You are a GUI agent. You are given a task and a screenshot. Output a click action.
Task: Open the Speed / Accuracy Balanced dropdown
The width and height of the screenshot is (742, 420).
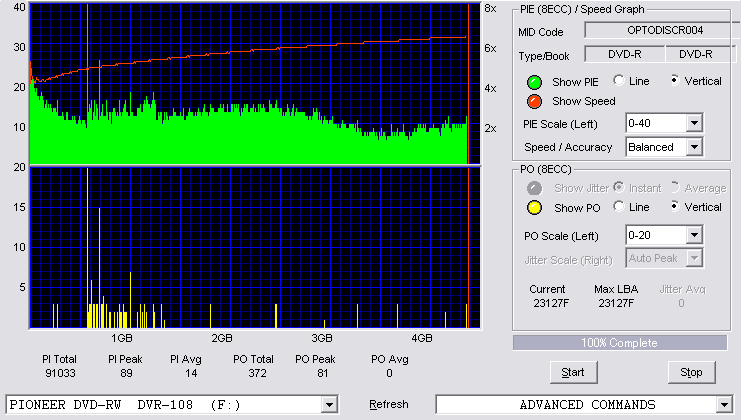coord(694,147)
